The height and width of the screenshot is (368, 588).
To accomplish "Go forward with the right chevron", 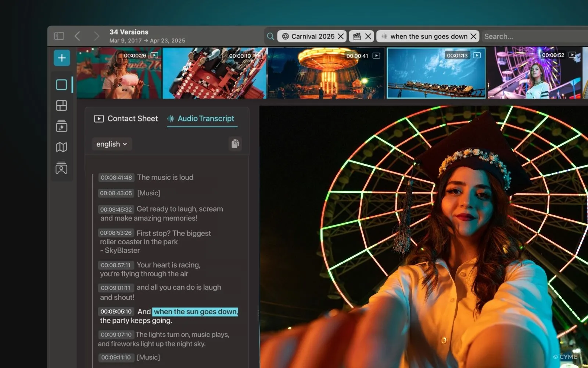I will pyautogui.click(x=96, y=36).
